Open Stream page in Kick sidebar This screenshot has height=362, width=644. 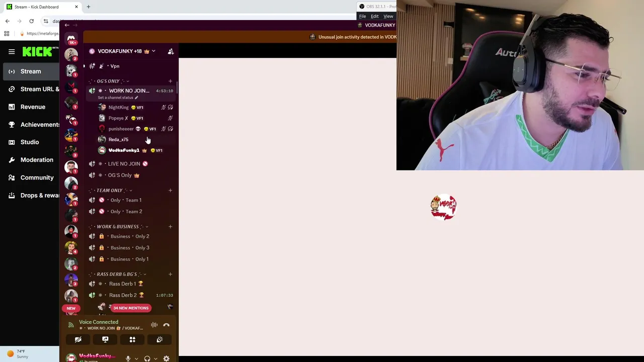(31, 71)
